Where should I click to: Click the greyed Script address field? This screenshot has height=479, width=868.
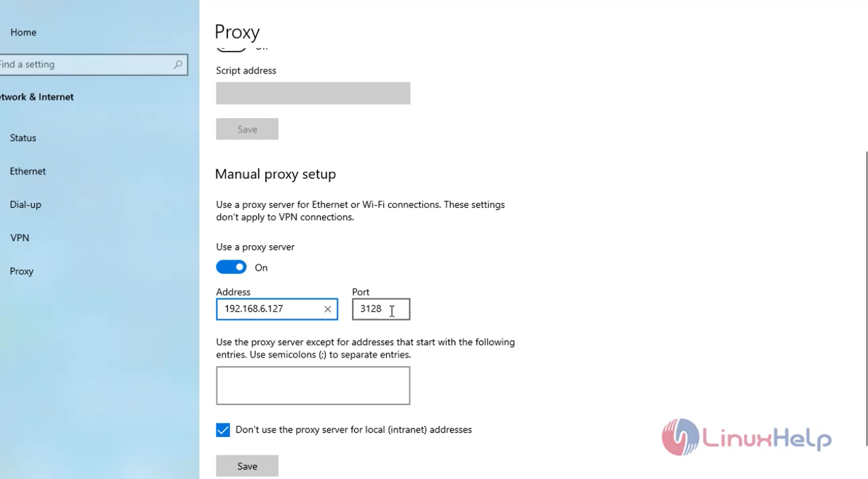click(x=313, y=93)
